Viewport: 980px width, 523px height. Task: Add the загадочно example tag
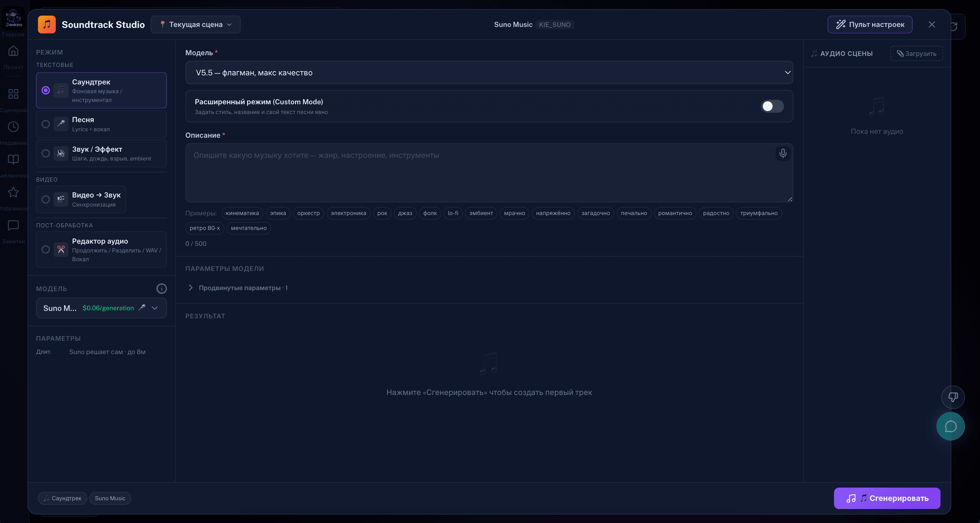coord(595,213)
